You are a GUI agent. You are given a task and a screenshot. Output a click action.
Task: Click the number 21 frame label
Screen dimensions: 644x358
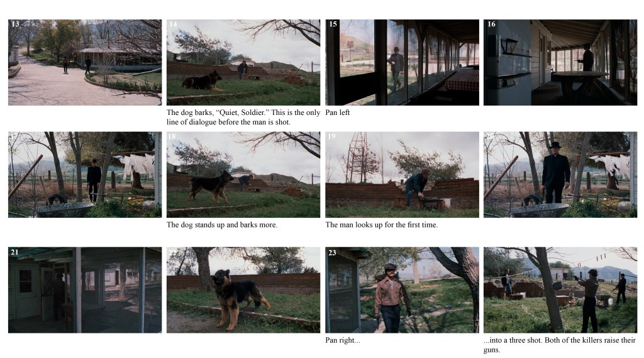click(x=15, y=252)
